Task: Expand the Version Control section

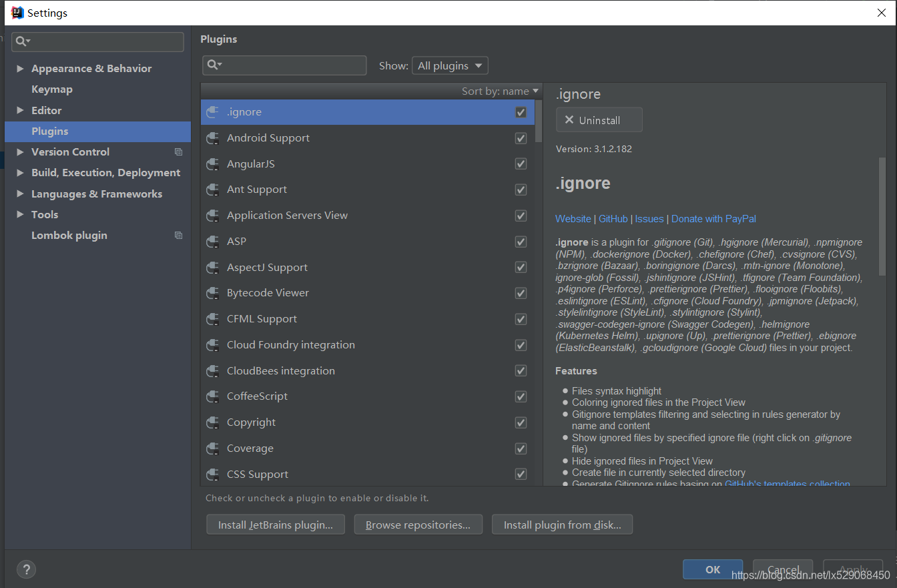Action: (19, 152)
